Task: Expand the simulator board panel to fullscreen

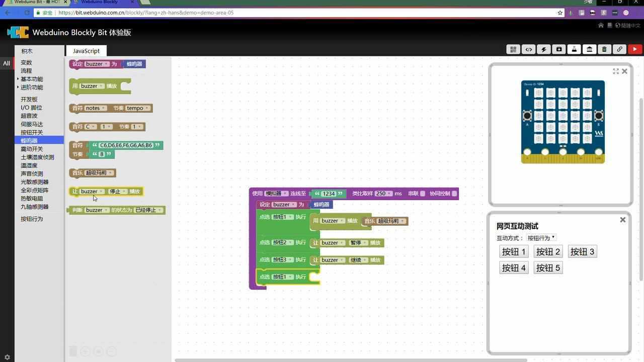Action: pos(616,71)
